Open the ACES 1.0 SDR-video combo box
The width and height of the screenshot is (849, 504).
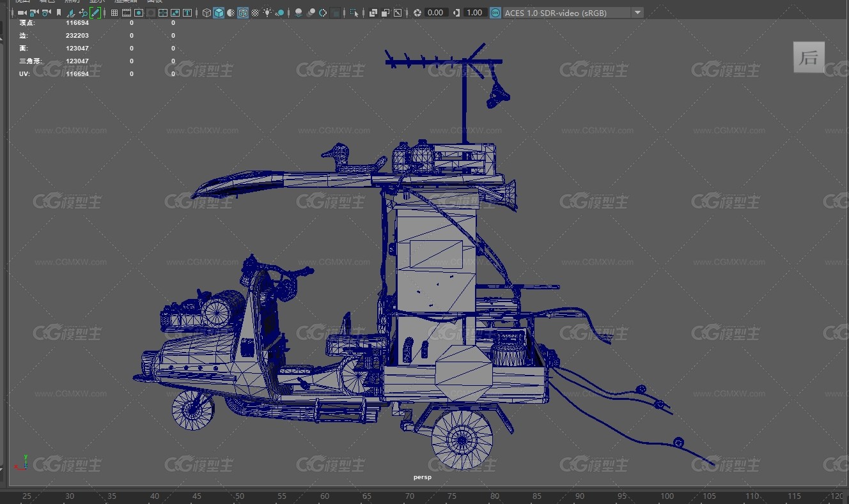click(x=573, y=13)
